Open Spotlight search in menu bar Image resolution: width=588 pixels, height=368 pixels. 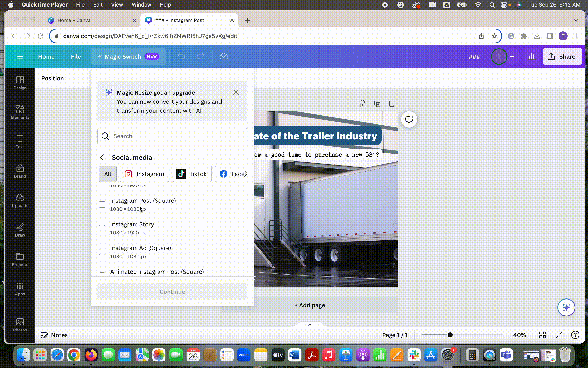point(492,5)
